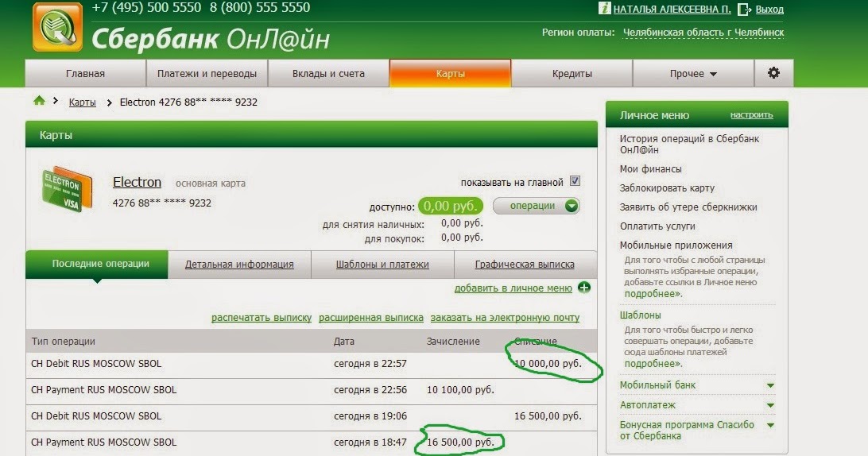Click the Electron Visa card image

(x=67, y=189)
